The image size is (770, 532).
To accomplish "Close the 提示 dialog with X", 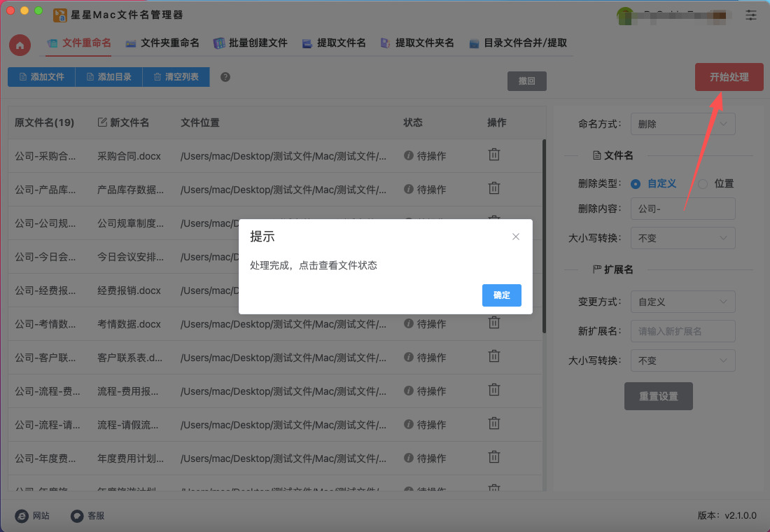I will [516, 237].
